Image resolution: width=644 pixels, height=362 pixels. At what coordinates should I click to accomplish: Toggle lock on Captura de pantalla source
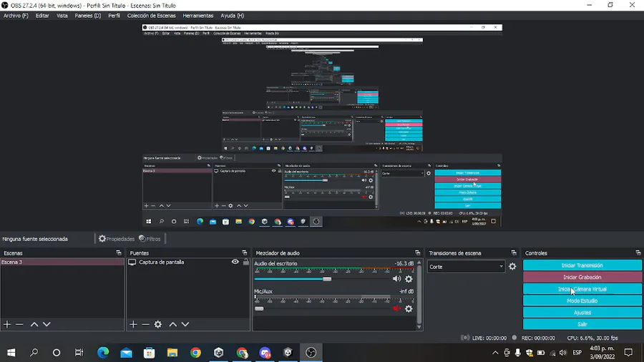coord(245,262)
